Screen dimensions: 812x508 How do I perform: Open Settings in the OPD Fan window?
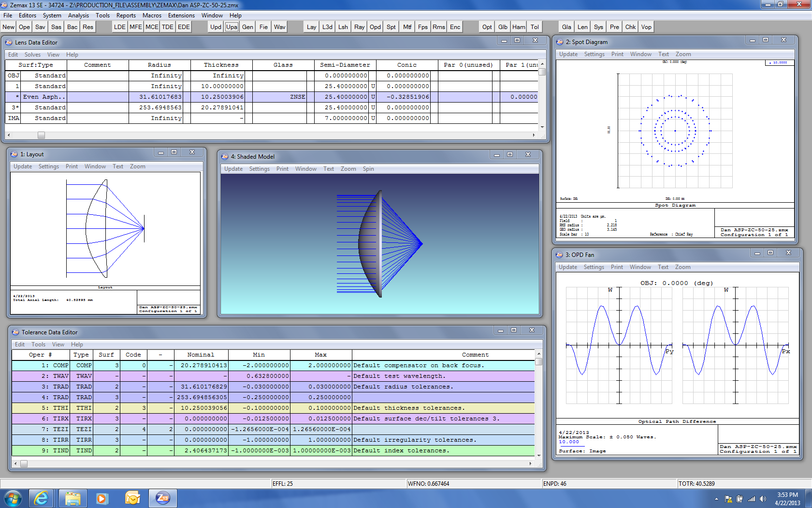click(x=594, y=267)
